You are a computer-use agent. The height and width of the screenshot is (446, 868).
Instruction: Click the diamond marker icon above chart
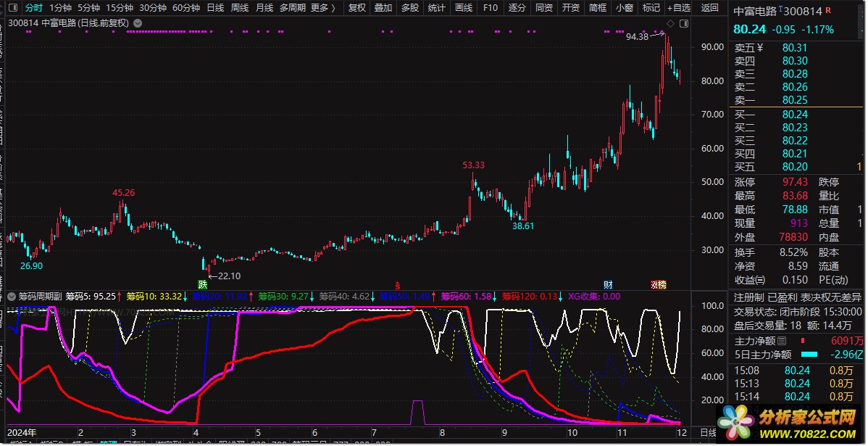670,24
